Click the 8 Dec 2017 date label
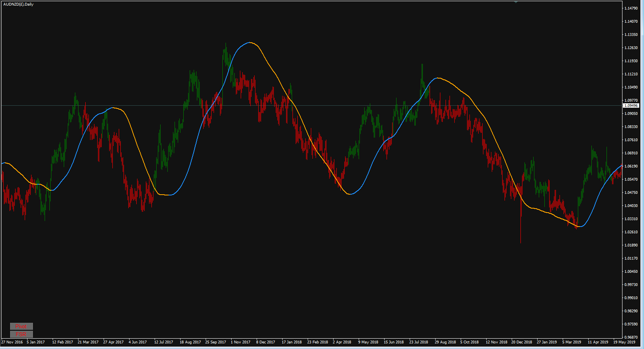This screenshot has height=349, width=644. pos(266,342)
